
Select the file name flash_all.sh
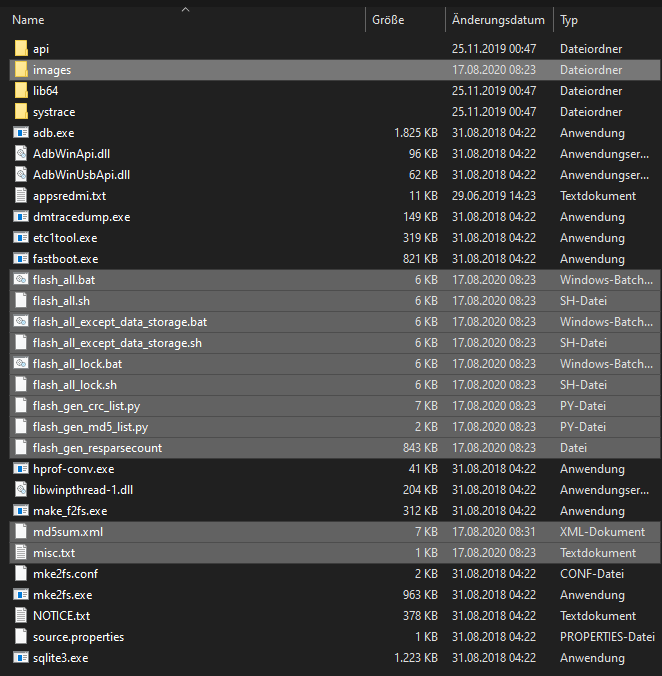61,301
